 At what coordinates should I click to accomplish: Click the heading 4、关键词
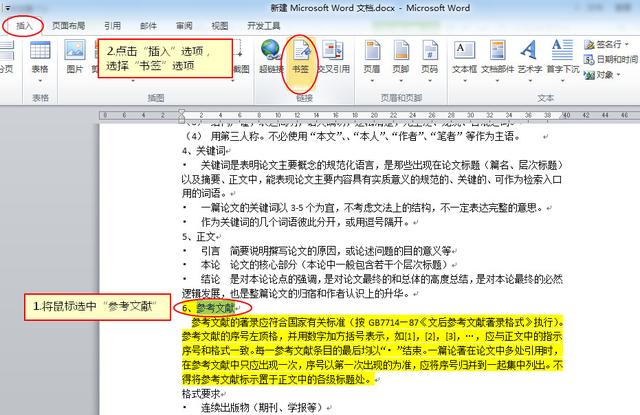(x=204, y=151)
